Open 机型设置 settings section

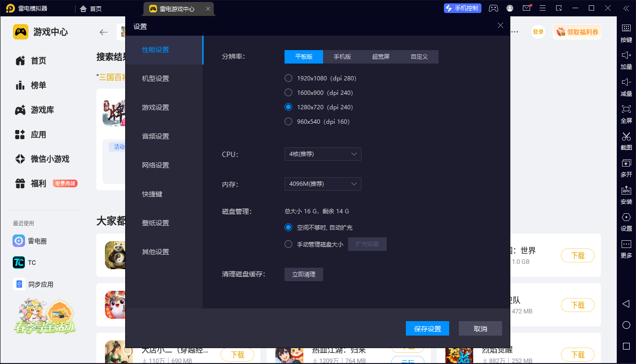pos(164,78)
